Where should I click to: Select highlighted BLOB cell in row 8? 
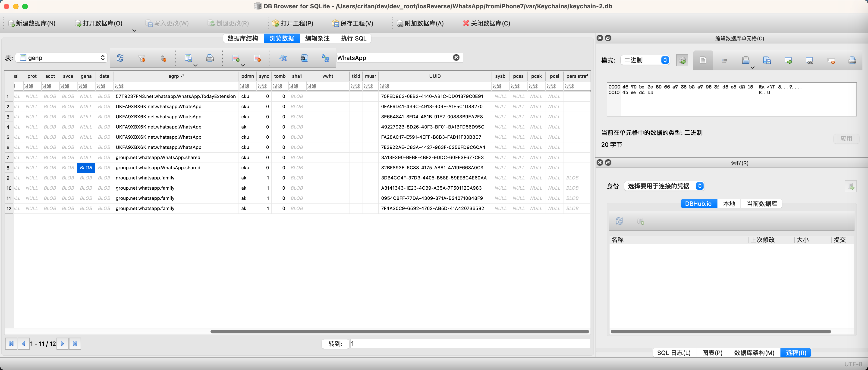[86, 167]
